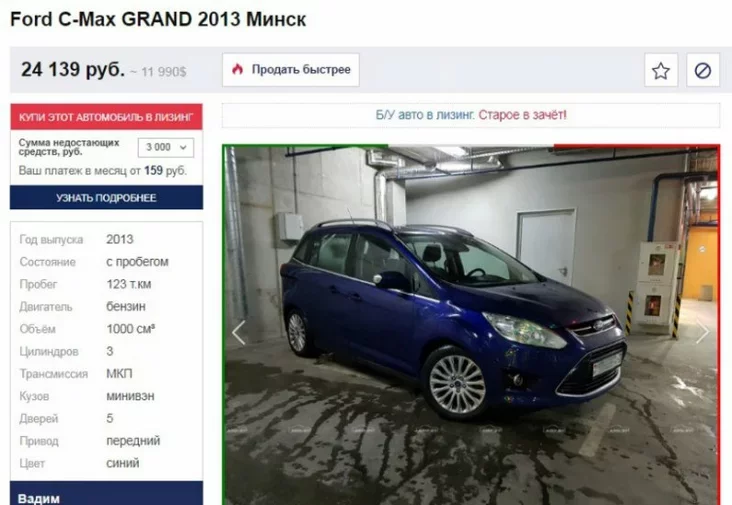Click the monthly payment 159 руб. text
The image size is (732, 505).
(165, 171)
